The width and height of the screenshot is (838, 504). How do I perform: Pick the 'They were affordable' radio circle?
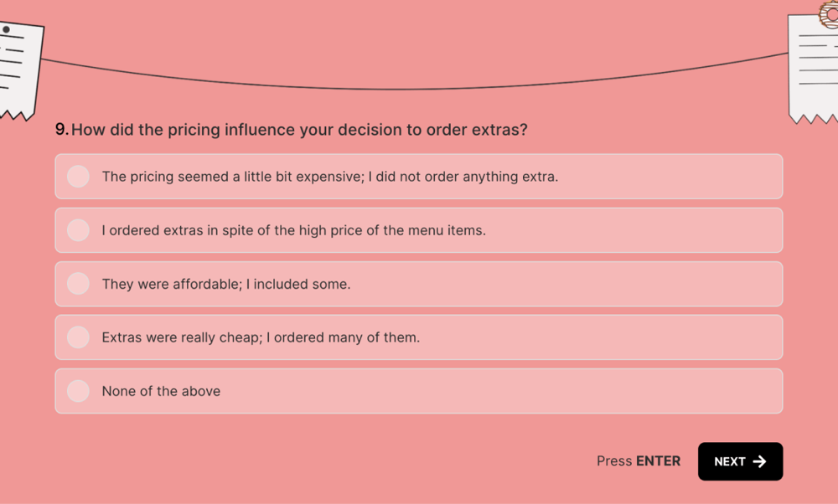tap(78, 284)
